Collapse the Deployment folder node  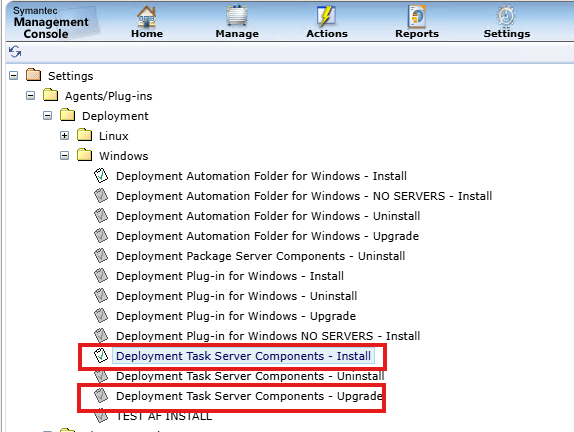click(x=48, y=116)
